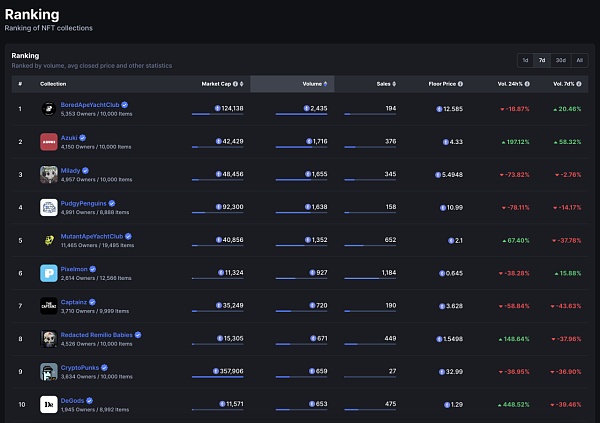Click the BoredApeYachtClub collection avatar

(x=47, y=108)
